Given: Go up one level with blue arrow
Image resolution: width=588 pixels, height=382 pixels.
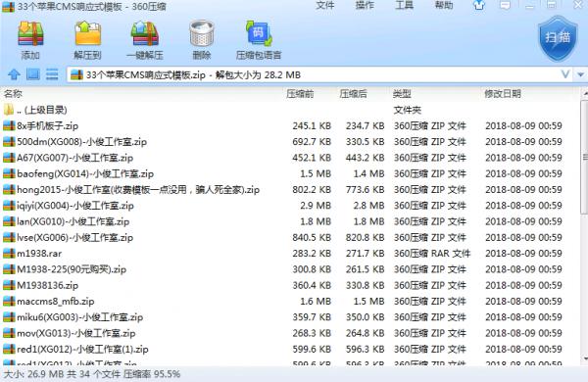Looking at the screenshot, I should click(15, 74).
